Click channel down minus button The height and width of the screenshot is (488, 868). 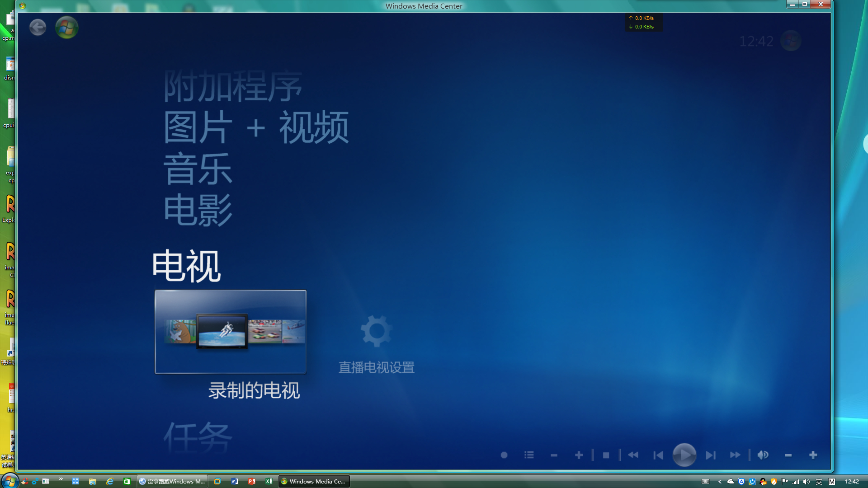tap(554, 455)
